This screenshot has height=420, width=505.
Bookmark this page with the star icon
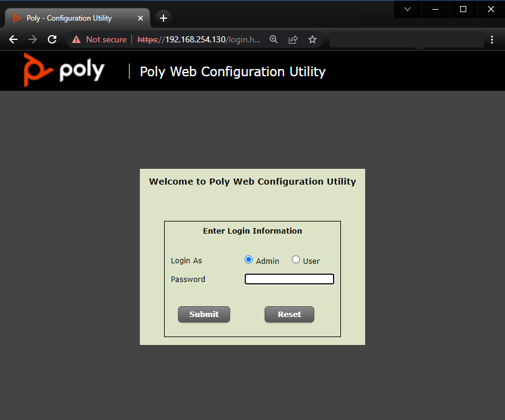pos(312,39)
